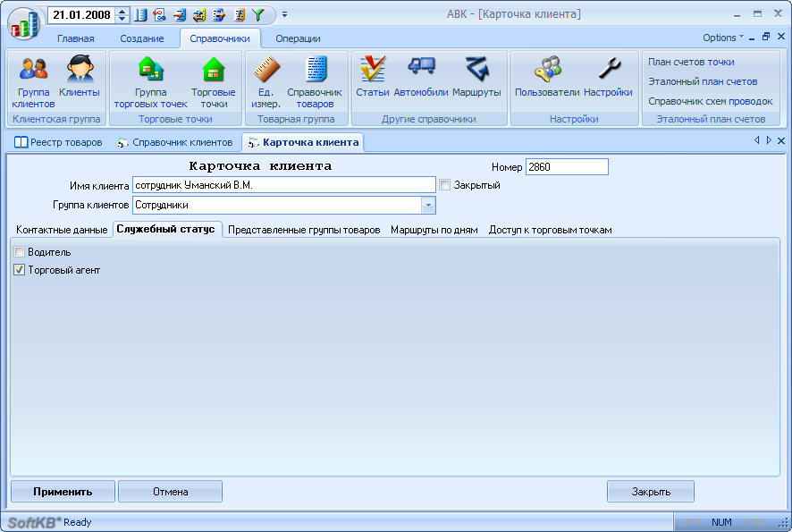Open the Настройки wrench icon

(x=608, y=77)
